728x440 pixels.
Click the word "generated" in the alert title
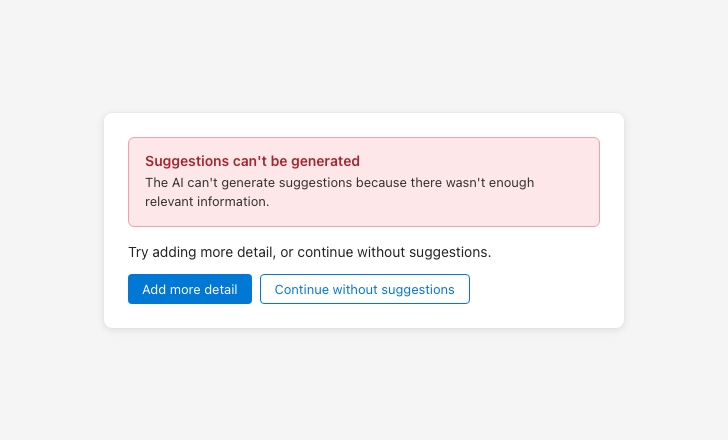coord(325,161)
